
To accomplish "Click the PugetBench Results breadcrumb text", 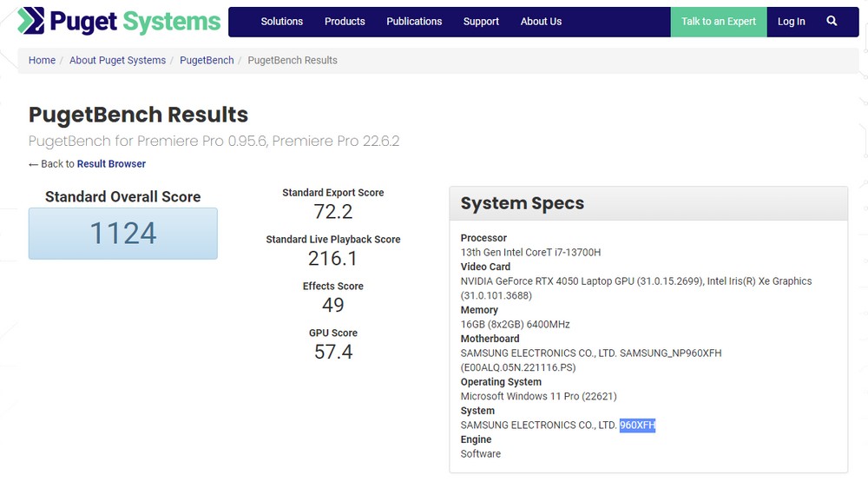I will pyautogui.click(x=293, y=60).
